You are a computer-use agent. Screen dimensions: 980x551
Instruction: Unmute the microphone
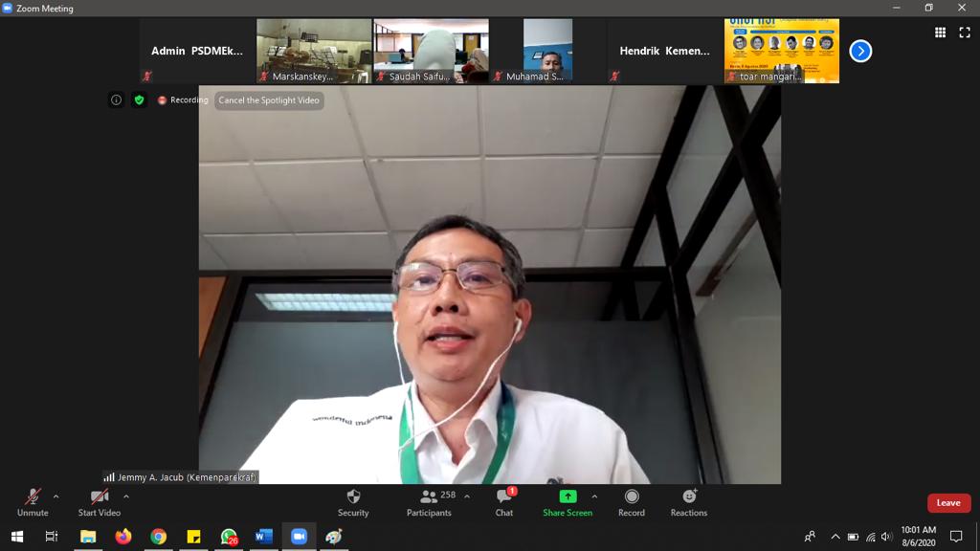(33, 501)
